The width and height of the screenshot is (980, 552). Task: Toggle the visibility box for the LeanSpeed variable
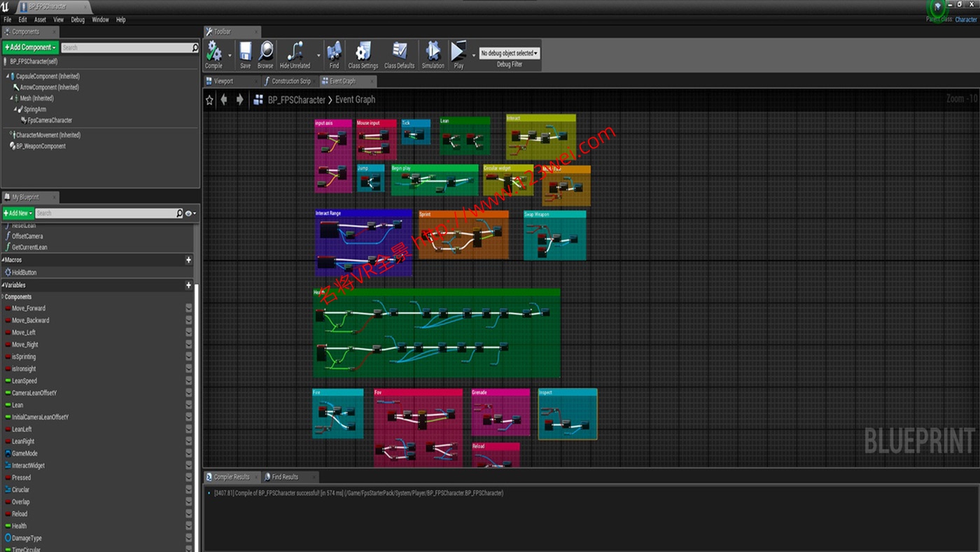189,381
